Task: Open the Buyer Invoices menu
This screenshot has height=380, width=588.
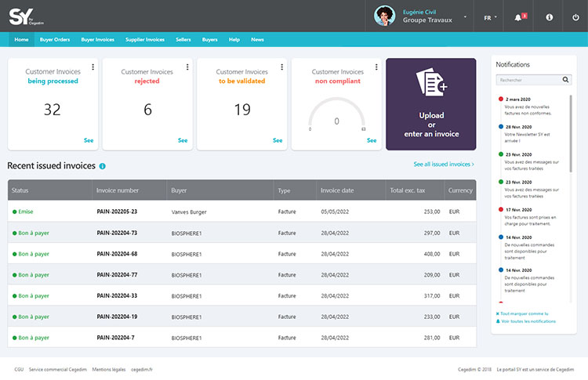Action: pos(97,39)
